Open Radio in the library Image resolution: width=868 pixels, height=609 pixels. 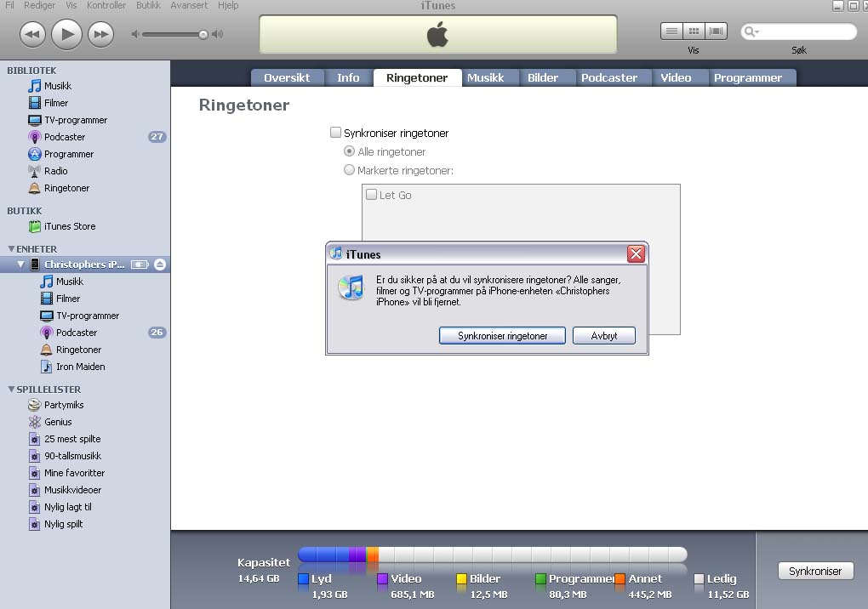pos(85,171)
